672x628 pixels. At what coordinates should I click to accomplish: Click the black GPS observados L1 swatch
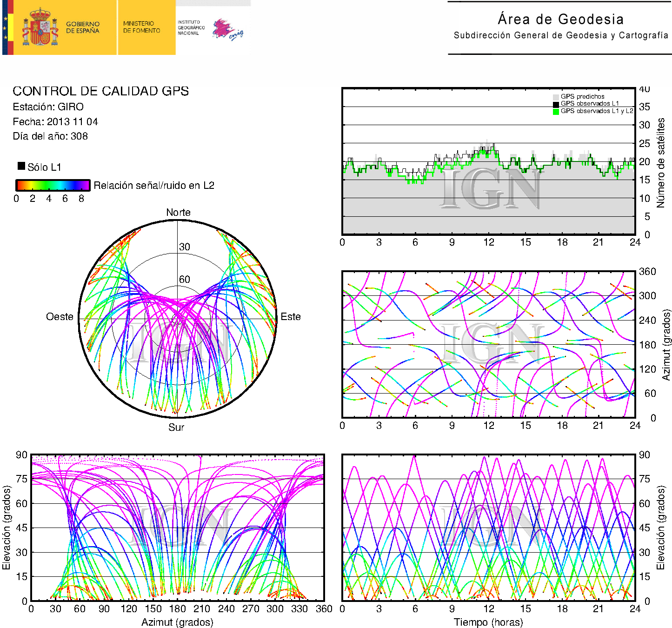click(x=556, y=104)
